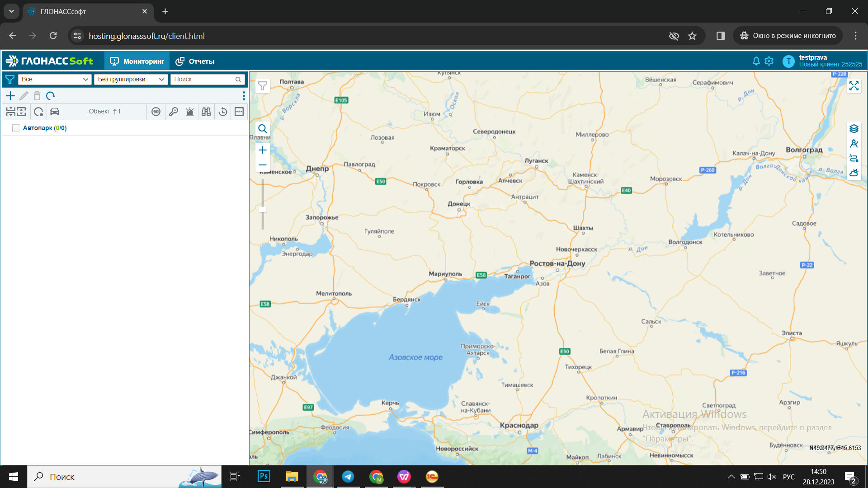
Task: Expand all groups in the object list
Action: (21, 112)
